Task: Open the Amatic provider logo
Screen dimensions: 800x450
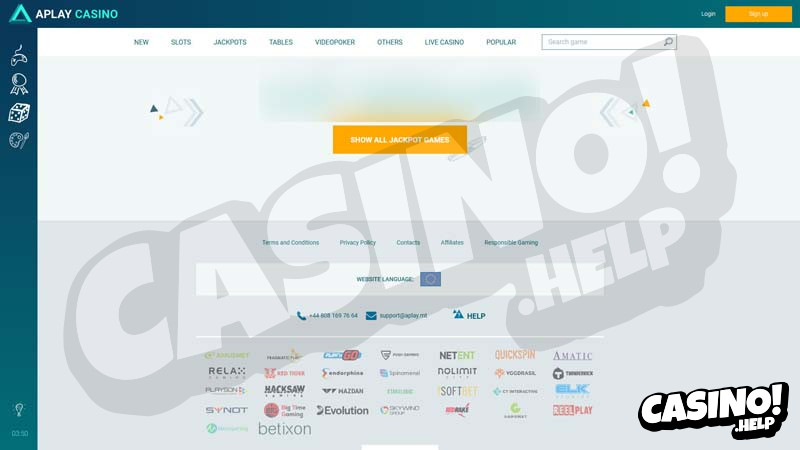Action: [x=572, y=356]
